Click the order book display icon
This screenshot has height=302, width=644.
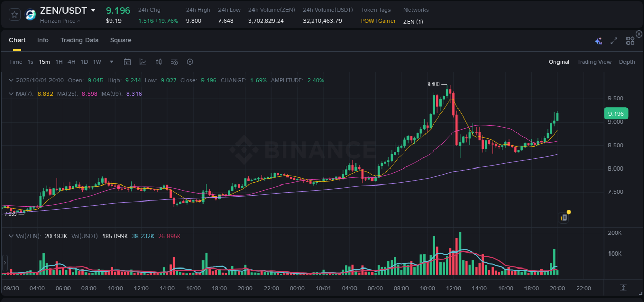tap(158, 62)
